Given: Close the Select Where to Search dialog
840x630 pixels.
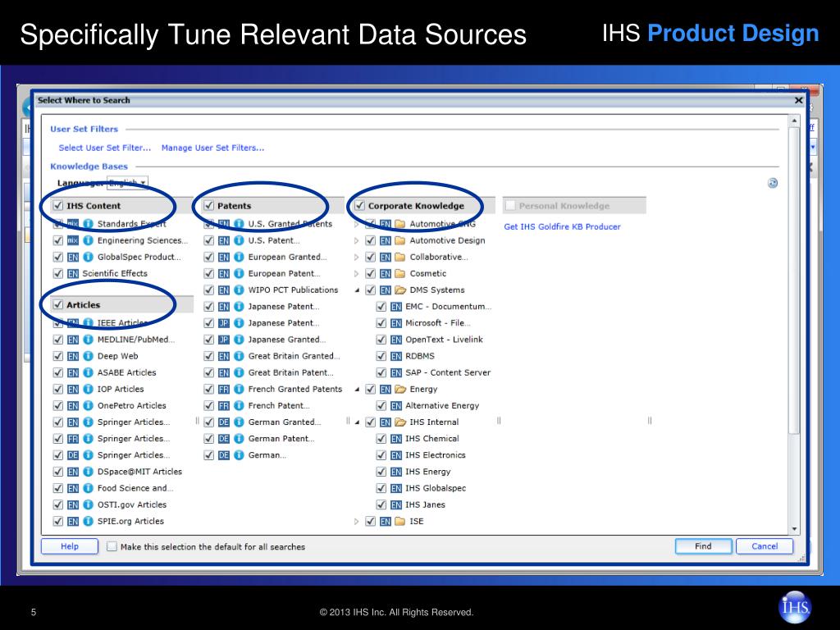Looking at the screenshot, I should (x=799, y=100).
